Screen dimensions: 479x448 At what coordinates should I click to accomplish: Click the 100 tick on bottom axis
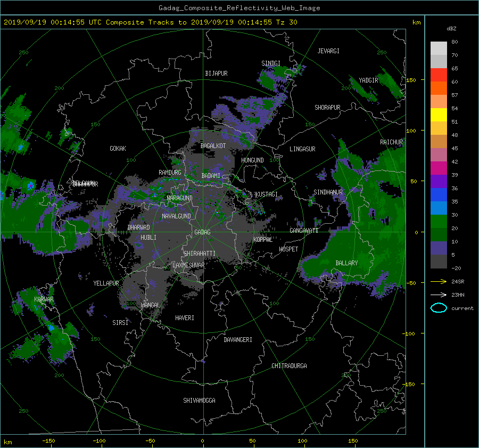[x=302, y=441]
